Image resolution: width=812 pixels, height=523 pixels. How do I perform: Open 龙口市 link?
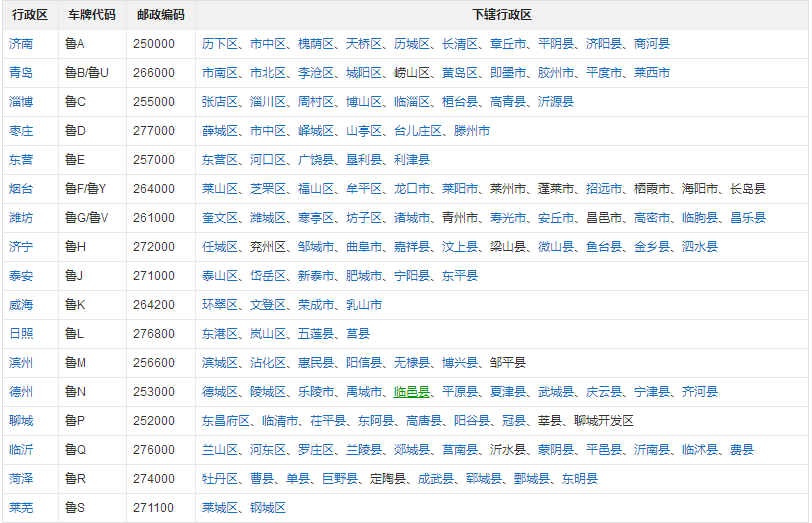412,189
